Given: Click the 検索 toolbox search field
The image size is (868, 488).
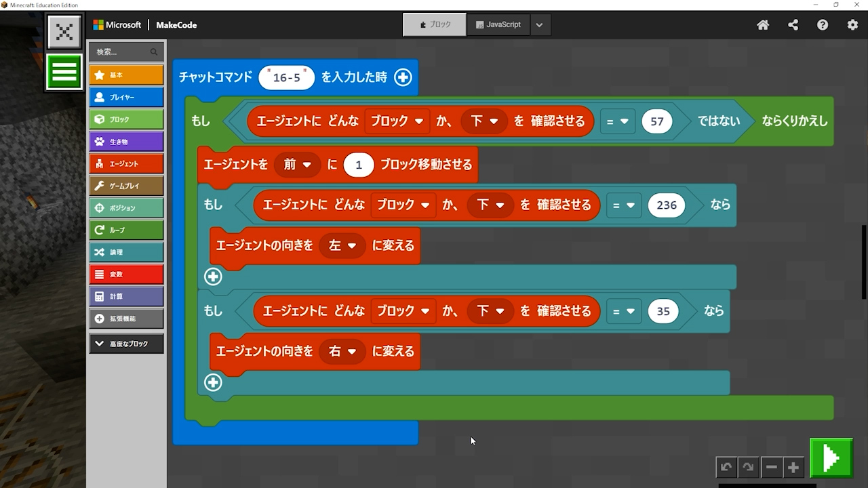Looking at the screenshot, I should [122, 52].
